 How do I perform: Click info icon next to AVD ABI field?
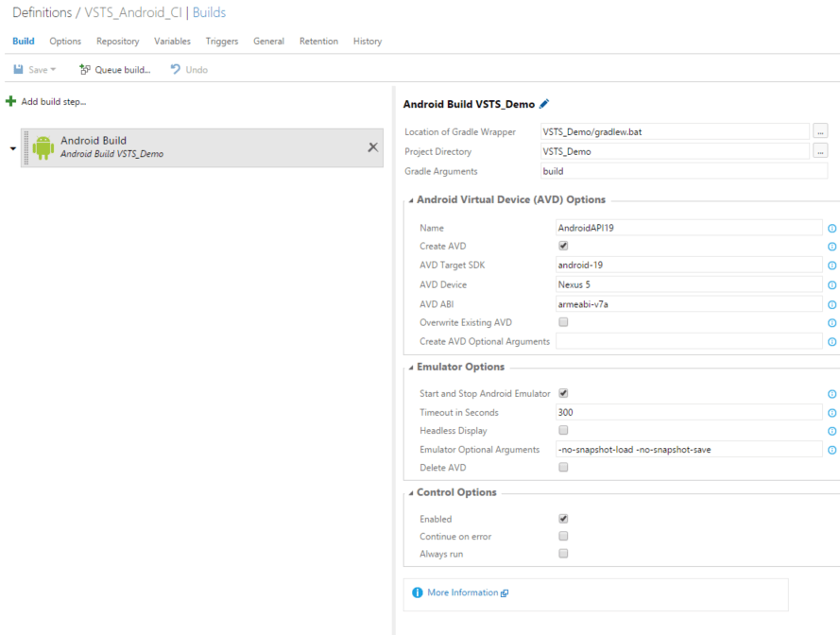click(x=831, y=304)
